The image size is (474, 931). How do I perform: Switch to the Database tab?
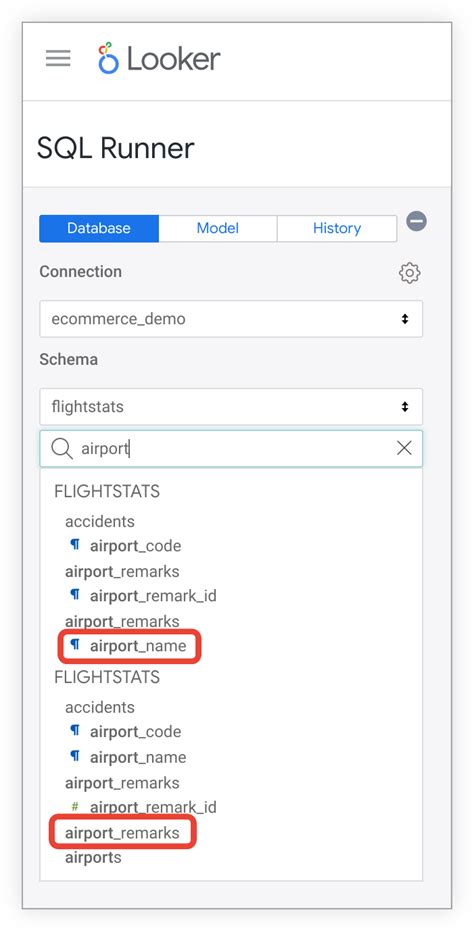pyautogui.click(x=99, y=229)
